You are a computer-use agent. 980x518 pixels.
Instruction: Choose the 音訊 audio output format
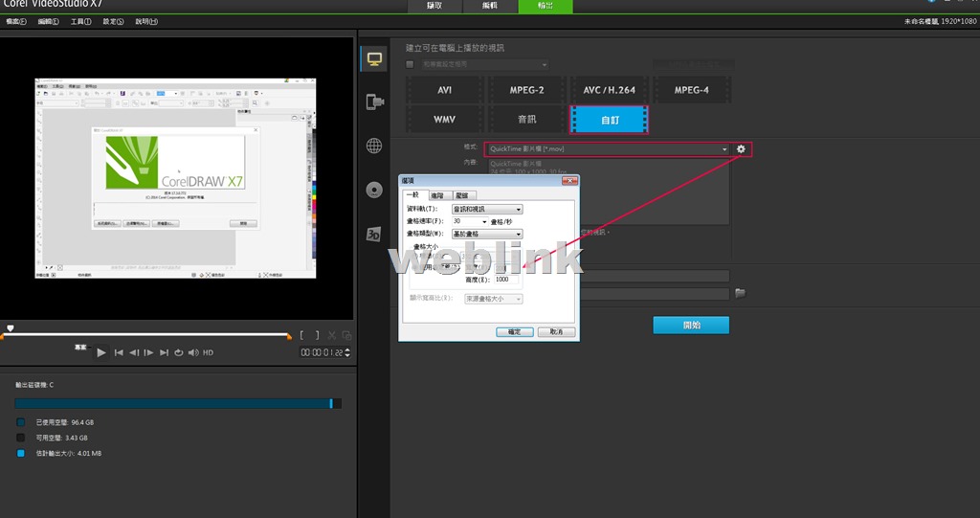[x=527, y=120]
